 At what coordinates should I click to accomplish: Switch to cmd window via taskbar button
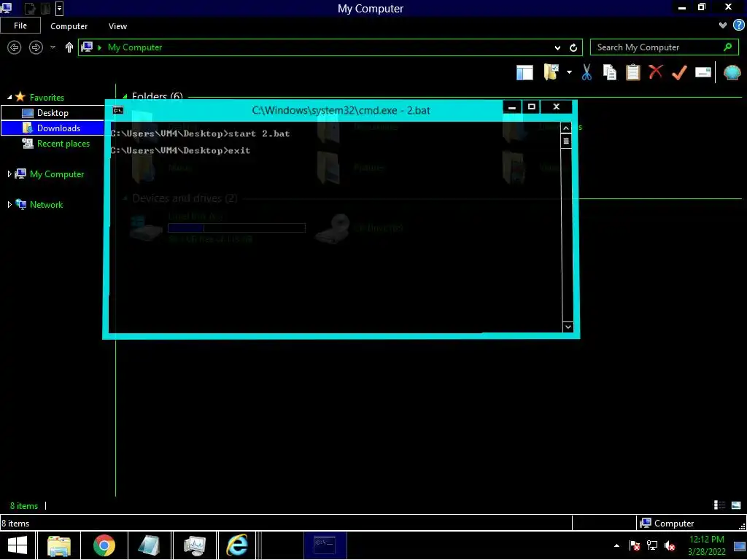click(325, 545)
